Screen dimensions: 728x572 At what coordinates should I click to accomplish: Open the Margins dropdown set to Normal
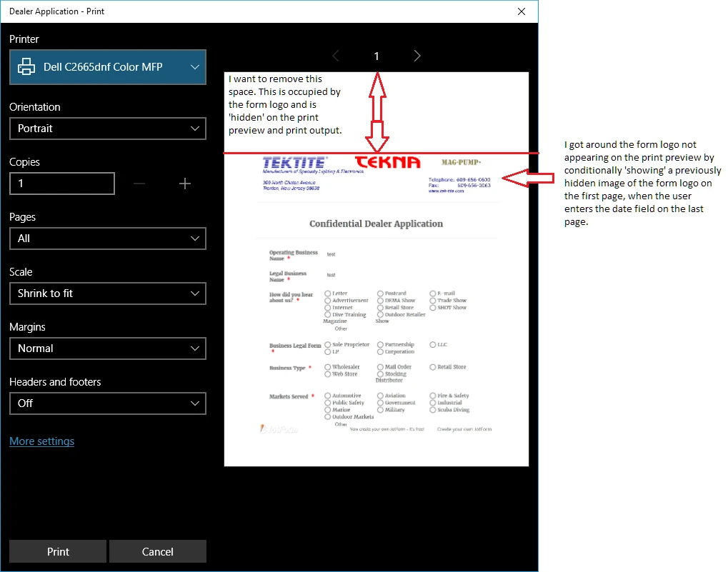point(107,348)
